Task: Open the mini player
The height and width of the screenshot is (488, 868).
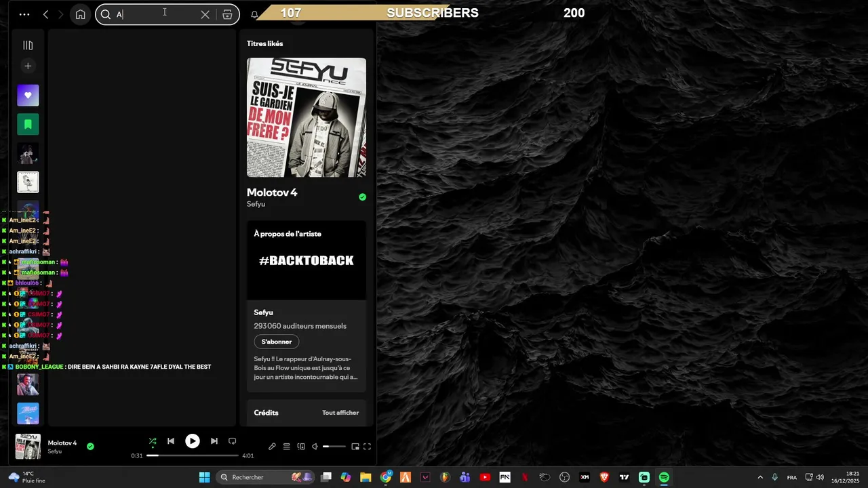Action: click(355, 447)
